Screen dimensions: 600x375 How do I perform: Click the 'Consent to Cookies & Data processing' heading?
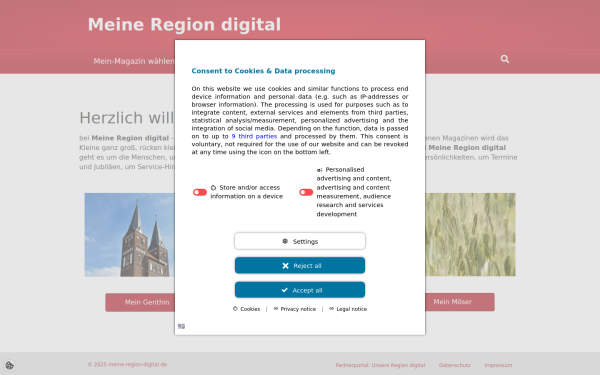tap(263, 71)
